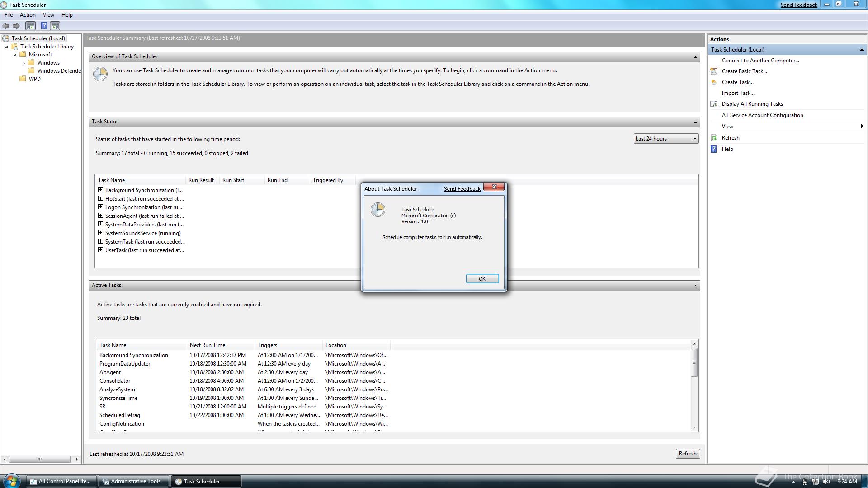
Task: Toggle the Show/Hide Console Tree toolbar icon
Action: [x=30, y=26]
